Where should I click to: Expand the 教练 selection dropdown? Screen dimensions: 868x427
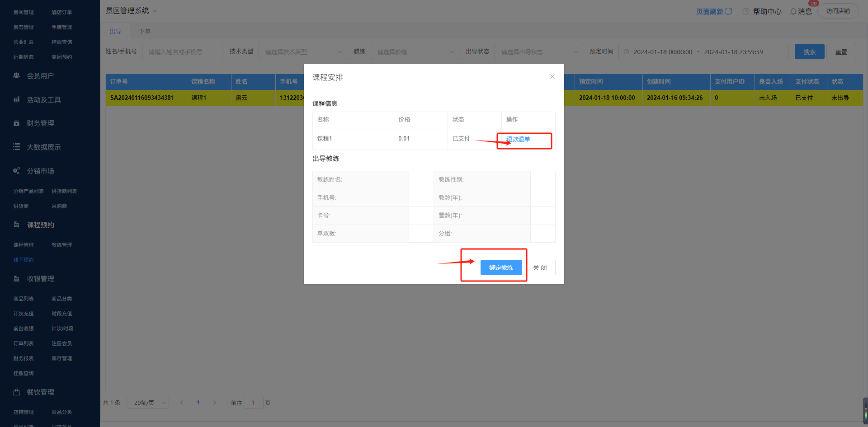point(415,52)
